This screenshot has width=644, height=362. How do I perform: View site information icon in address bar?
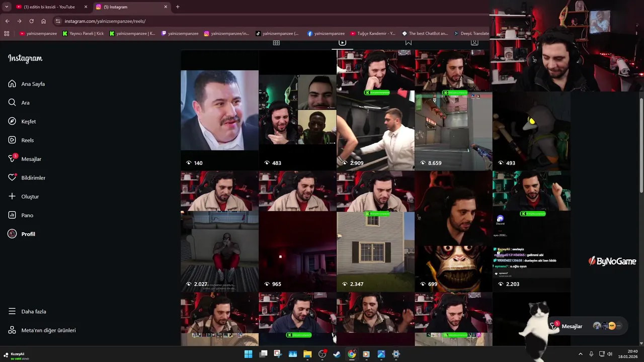pos(58,21)
